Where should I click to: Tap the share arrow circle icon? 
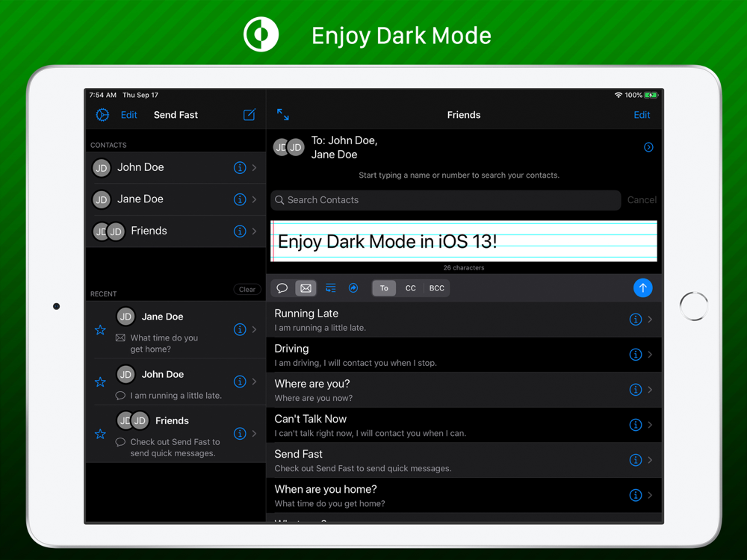(x=353, y=288)
